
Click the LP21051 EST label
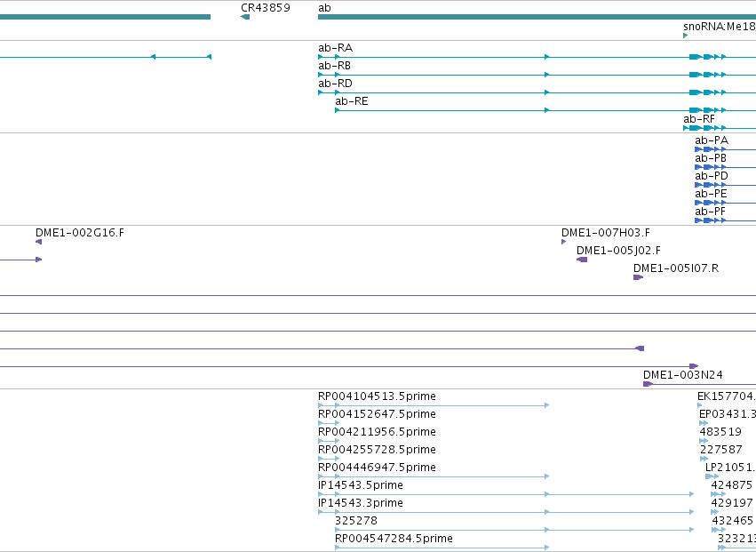point(730,467)
